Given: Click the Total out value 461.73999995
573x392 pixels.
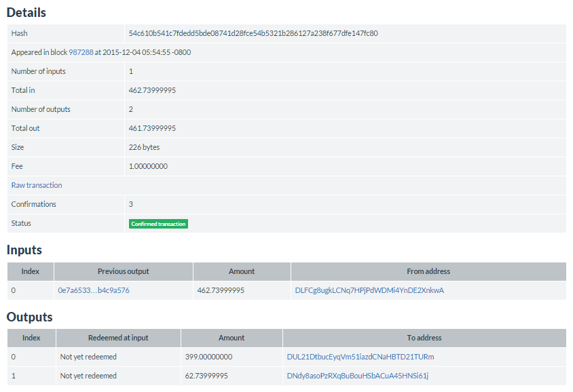Looking at the screenshot, I should click(152, 128).
